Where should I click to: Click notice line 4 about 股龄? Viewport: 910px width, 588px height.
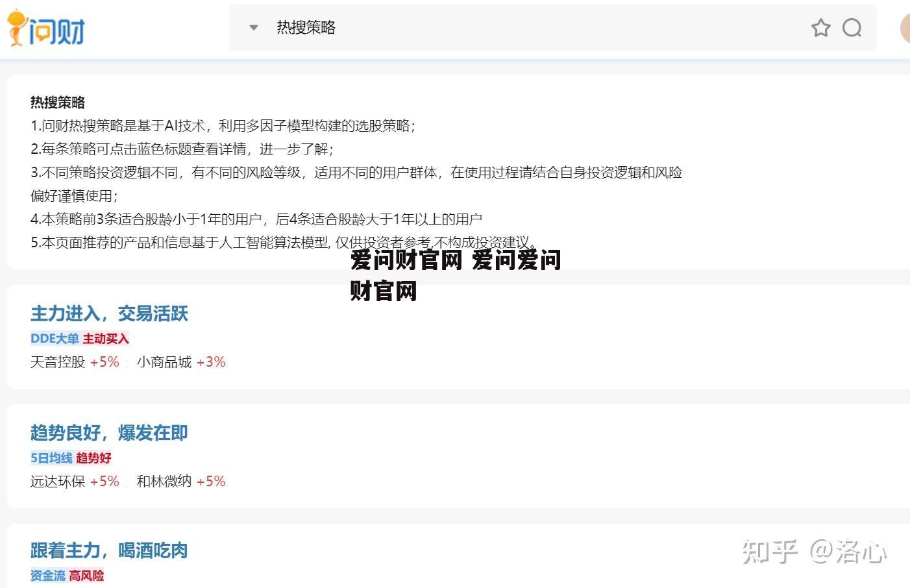pyautogui.click(x=256, y=219)
